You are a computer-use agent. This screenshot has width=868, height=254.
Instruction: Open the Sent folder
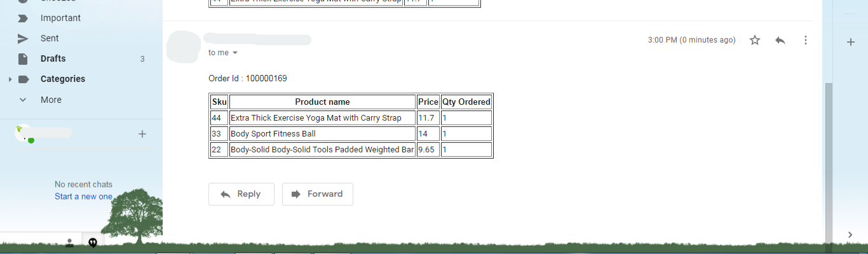(50, 38)
